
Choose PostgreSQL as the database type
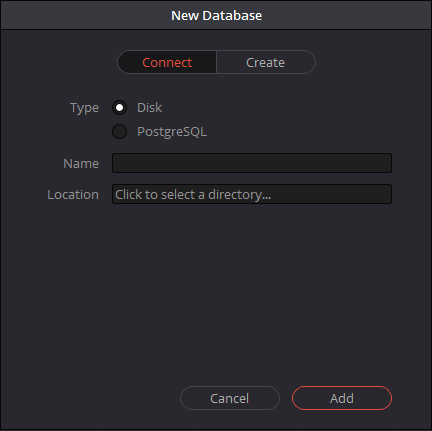pos(119,131)
